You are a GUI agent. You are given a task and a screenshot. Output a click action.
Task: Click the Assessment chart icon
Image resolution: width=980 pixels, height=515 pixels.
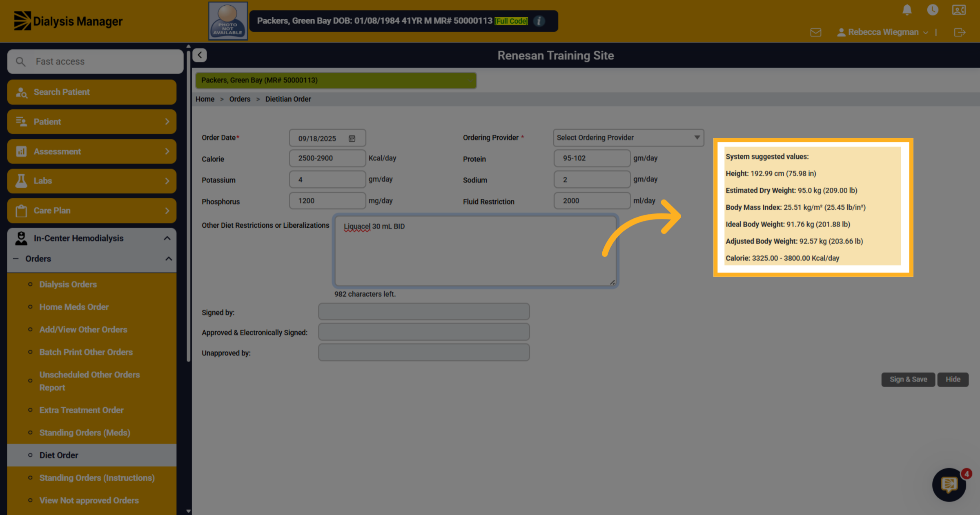point(21,151)
